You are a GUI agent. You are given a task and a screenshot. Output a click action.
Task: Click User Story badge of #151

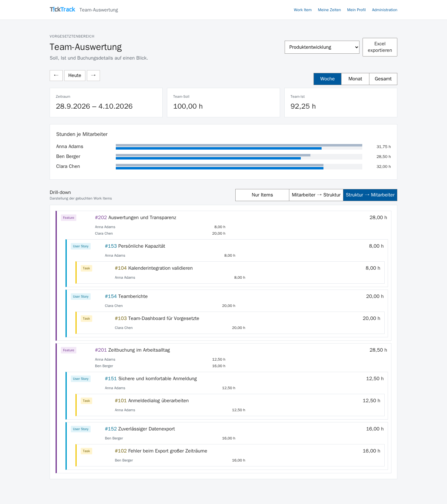click(x=81, y=379)
